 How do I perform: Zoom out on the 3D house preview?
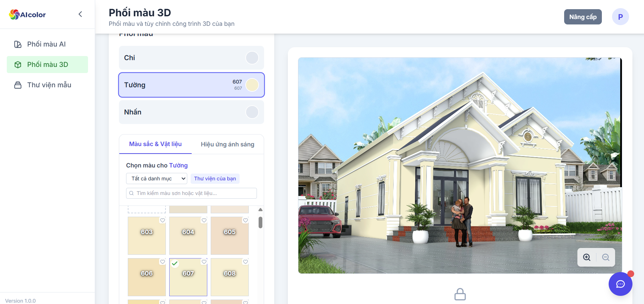606,257
